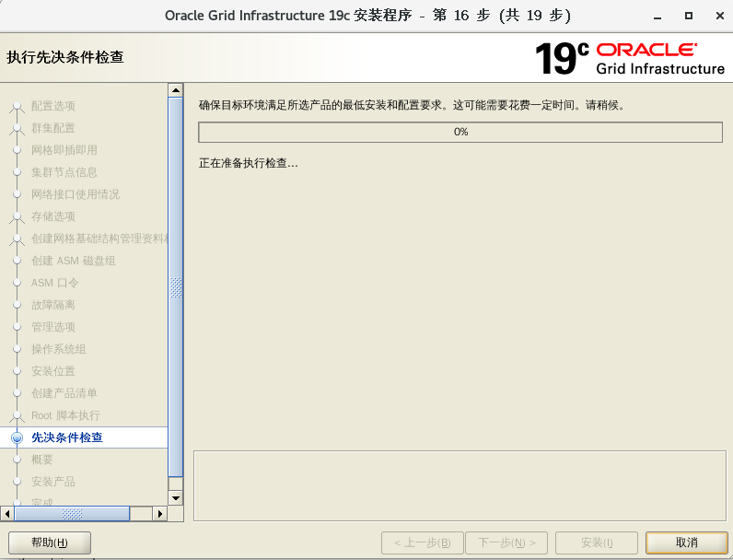
Task: Select the Root 脚本执行 step
Action: (65, 415)
